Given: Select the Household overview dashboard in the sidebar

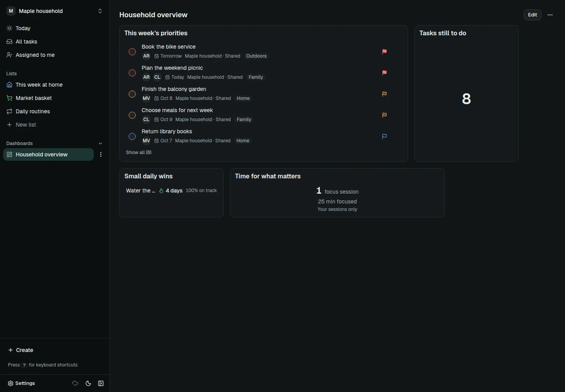Looking at the screenshot, I should point(48,154).
